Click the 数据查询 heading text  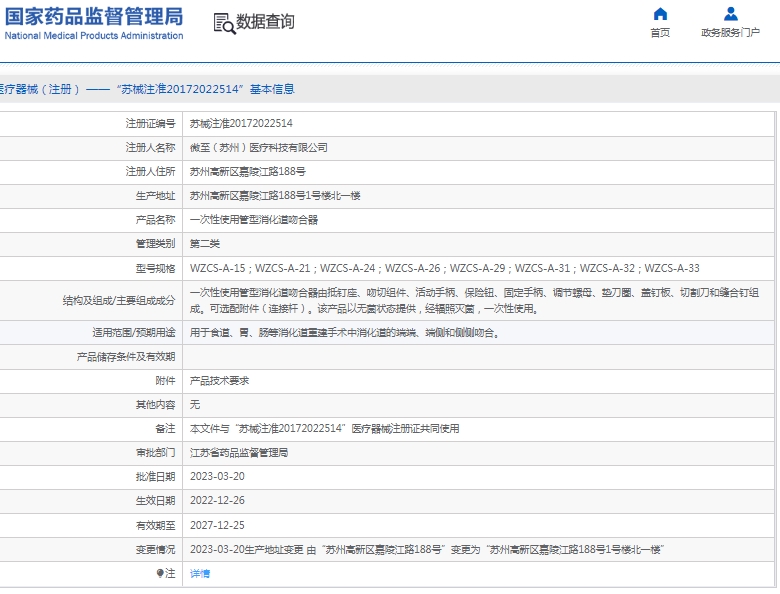coord(265,22)
